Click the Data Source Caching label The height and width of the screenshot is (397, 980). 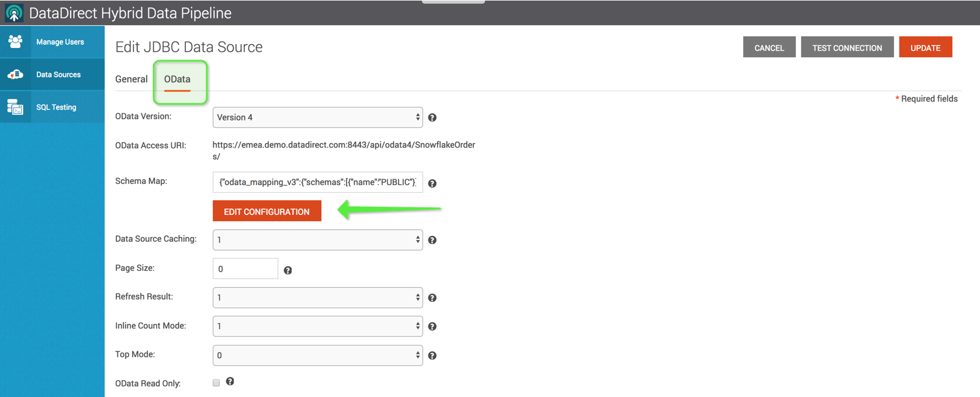coord(155,239)
